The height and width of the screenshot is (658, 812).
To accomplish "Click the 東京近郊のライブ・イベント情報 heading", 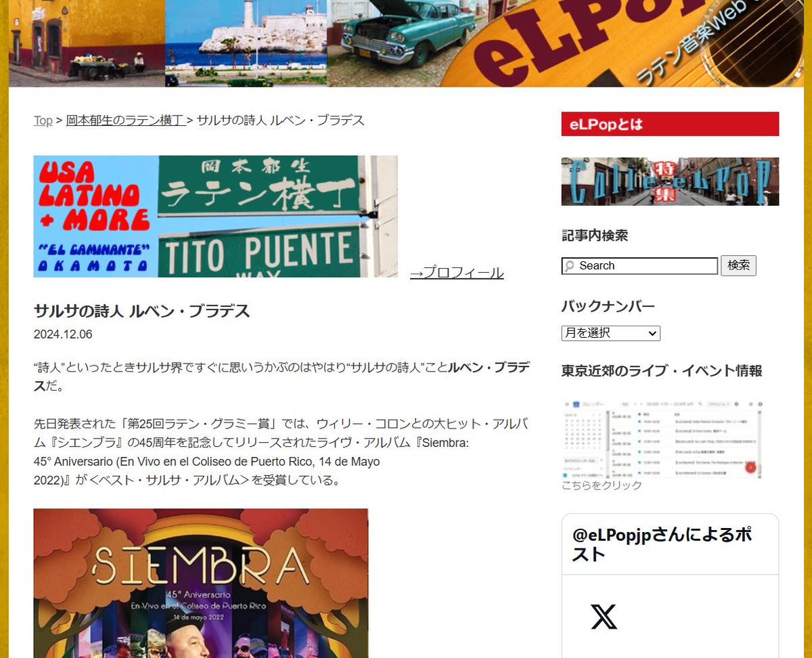I will (662, 371).
